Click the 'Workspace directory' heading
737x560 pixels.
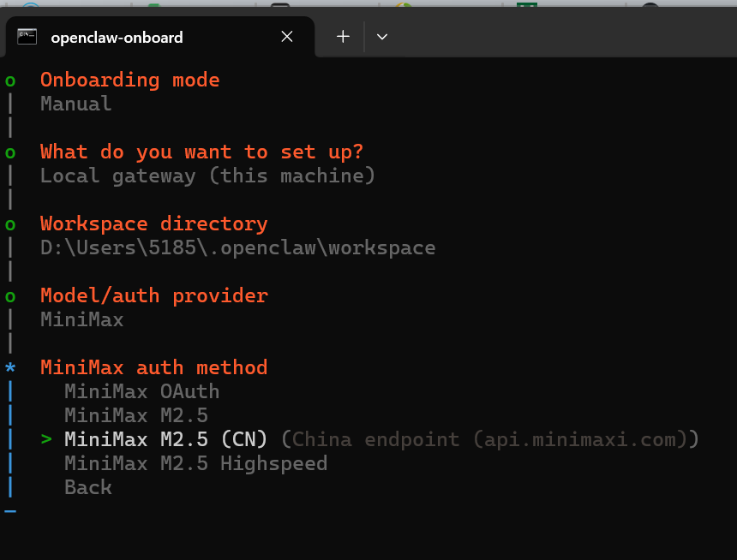pos(153,224)
